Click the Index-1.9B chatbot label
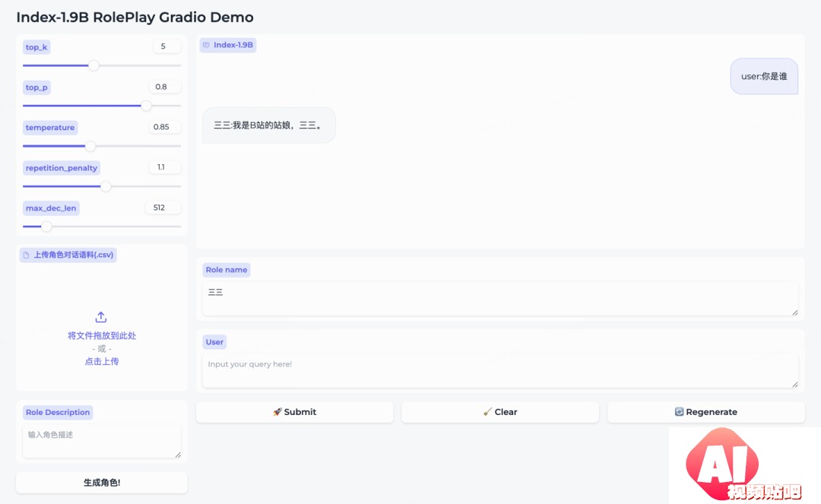The image size is (821, 504). [228, 45]
